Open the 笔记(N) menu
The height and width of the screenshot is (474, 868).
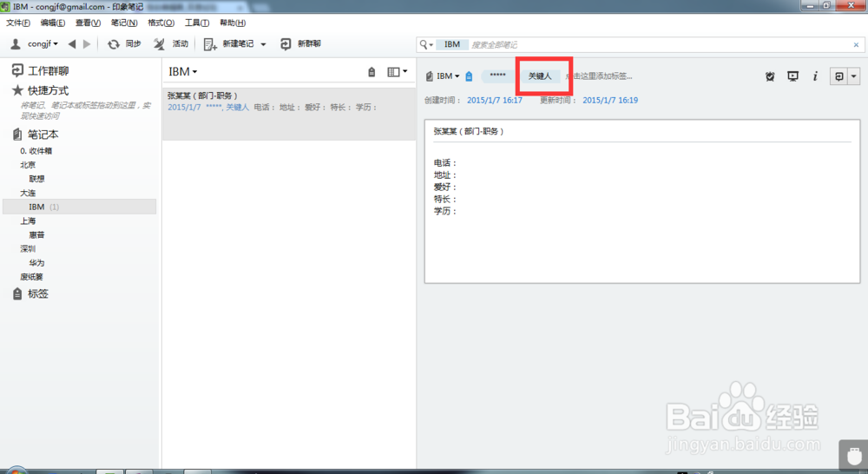pos(124,23)
